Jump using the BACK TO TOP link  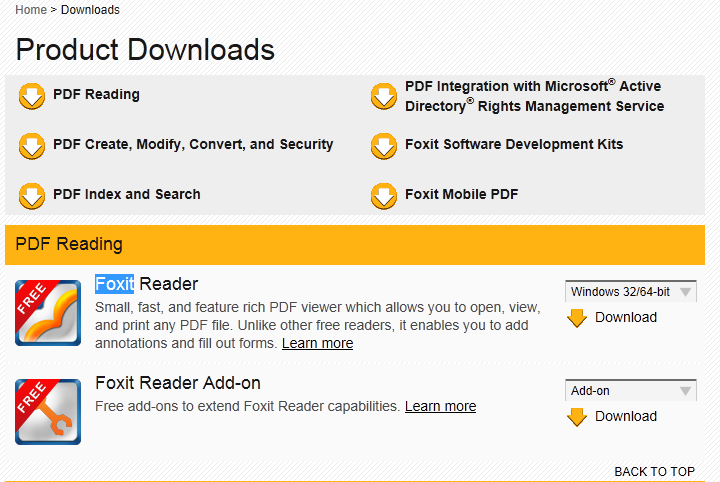pos(654,472)
